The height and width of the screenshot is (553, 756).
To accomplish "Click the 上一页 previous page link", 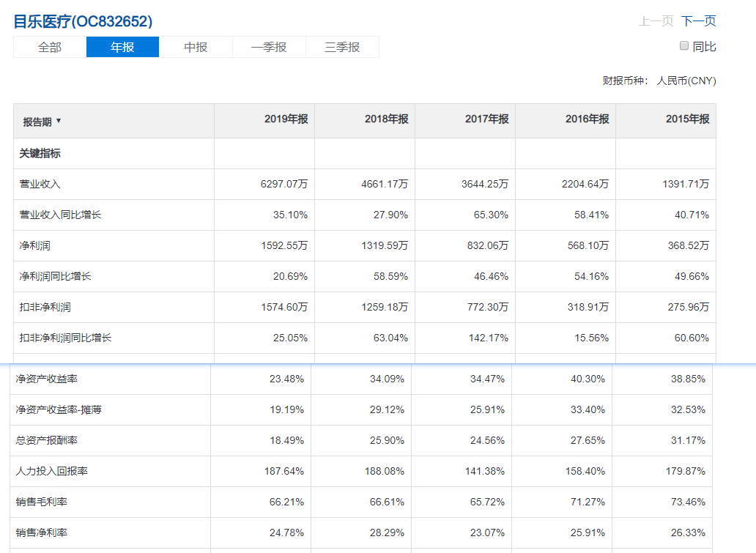I will (656, 21).
